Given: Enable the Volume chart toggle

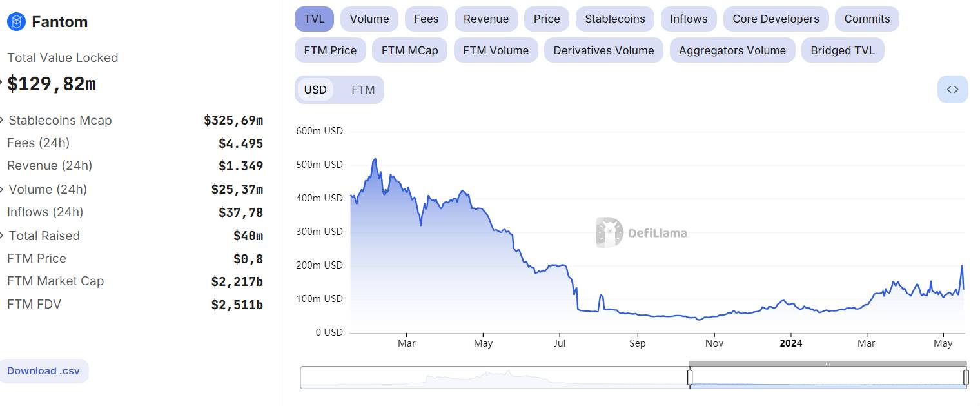Looking at the screenshot, I should [x=369, y=19].
